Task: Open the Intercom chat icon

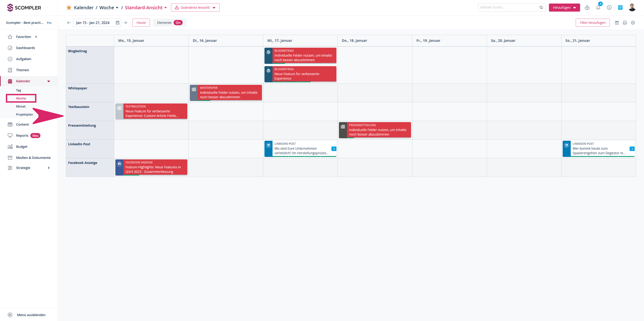Action: pos(620,8)
